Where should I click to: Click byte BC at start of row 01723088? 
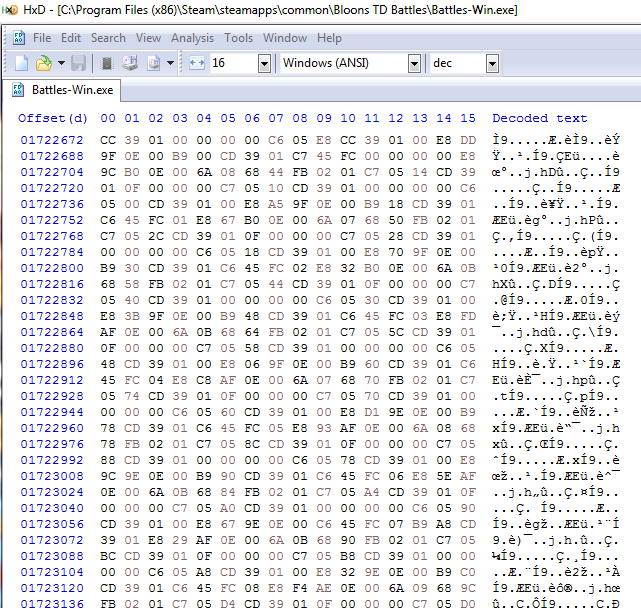point(108,556)
